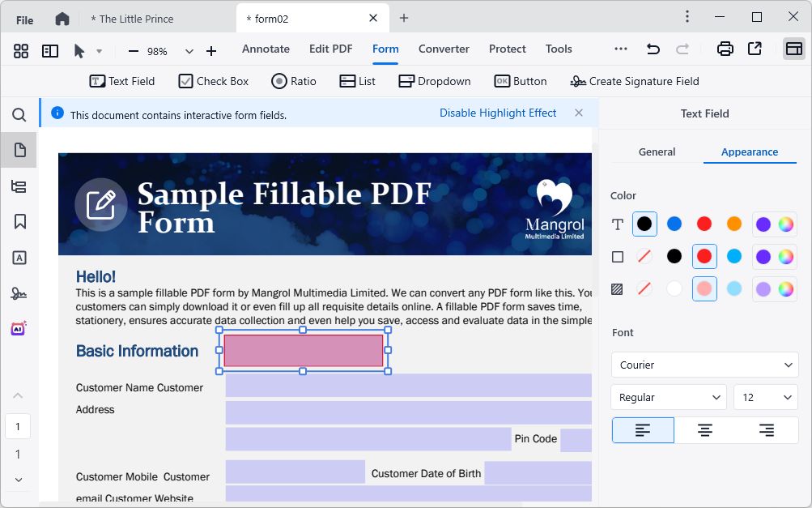Open the AI assistant sidebar icon
812x508 pixels.
19,329
